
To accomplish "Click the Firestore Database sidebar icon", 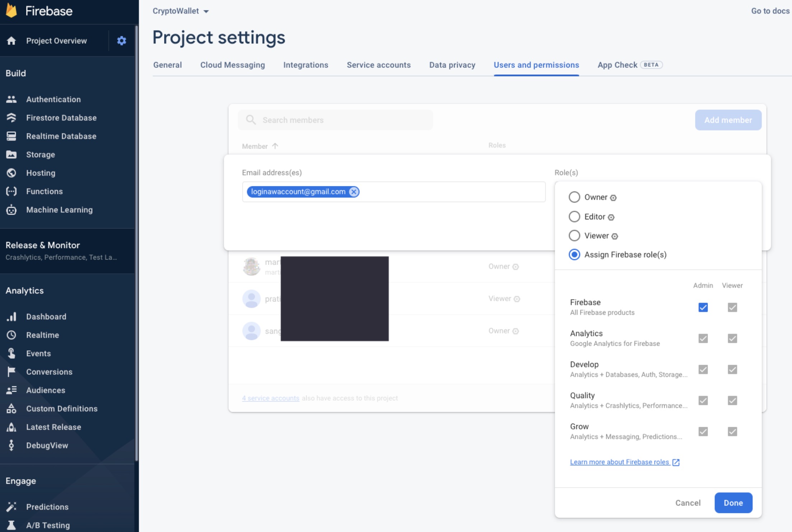I will [11, 118].
